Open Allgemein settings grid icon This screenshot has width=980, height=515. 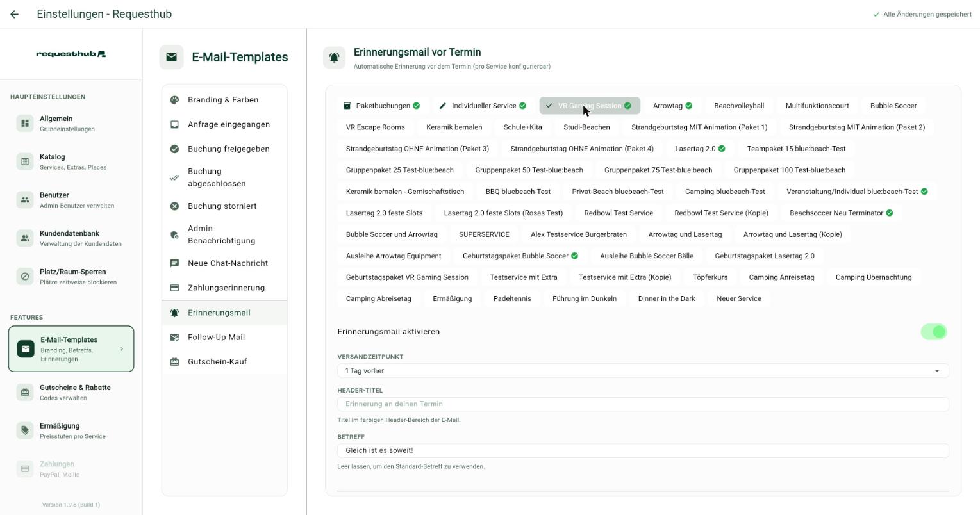pyautogui.click(x=25, y=123)
